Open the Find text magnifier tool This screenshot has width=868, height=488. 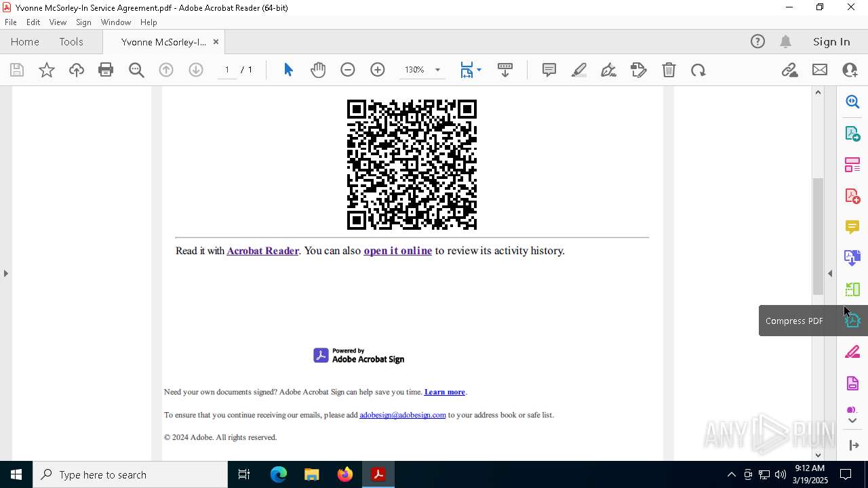tap(136, 70)
